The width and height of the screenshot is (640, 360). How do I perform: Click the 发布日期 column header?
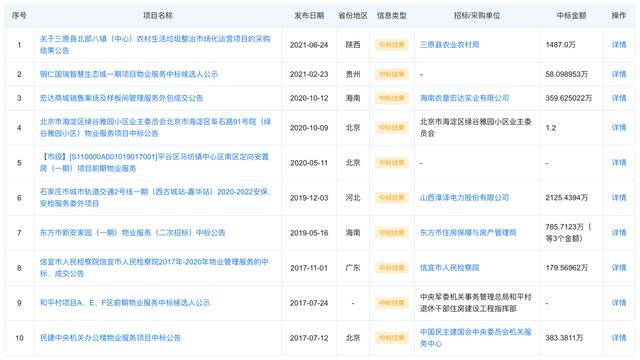[x=309, y=16]
